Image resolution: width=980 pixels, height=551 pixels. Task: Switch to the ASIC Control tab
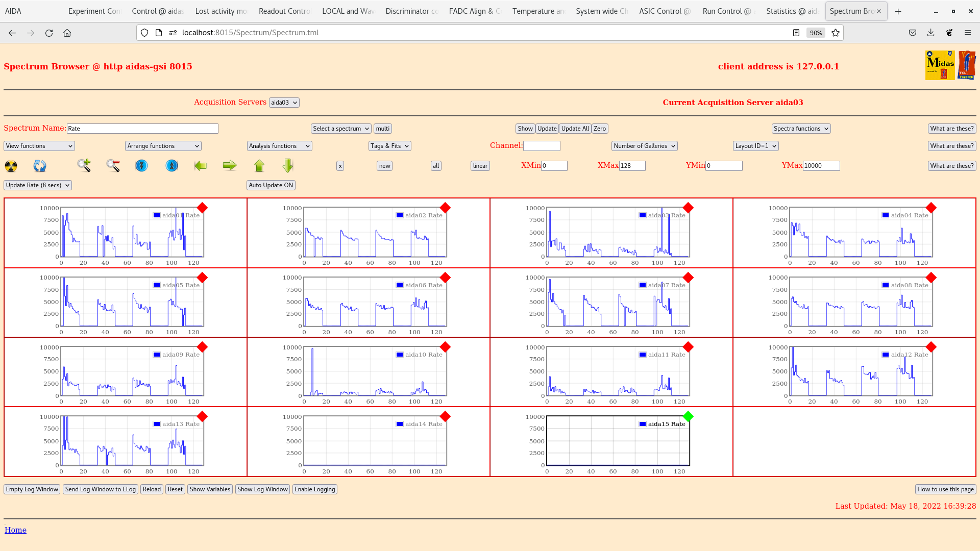pos(665,11)
